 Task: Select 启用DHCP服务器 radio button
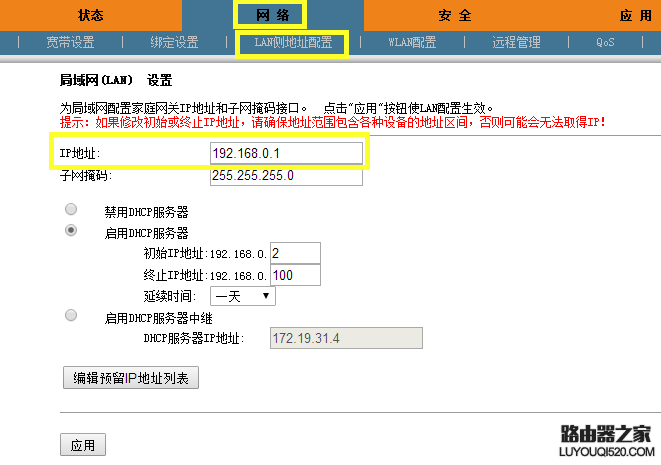point(71,230)
